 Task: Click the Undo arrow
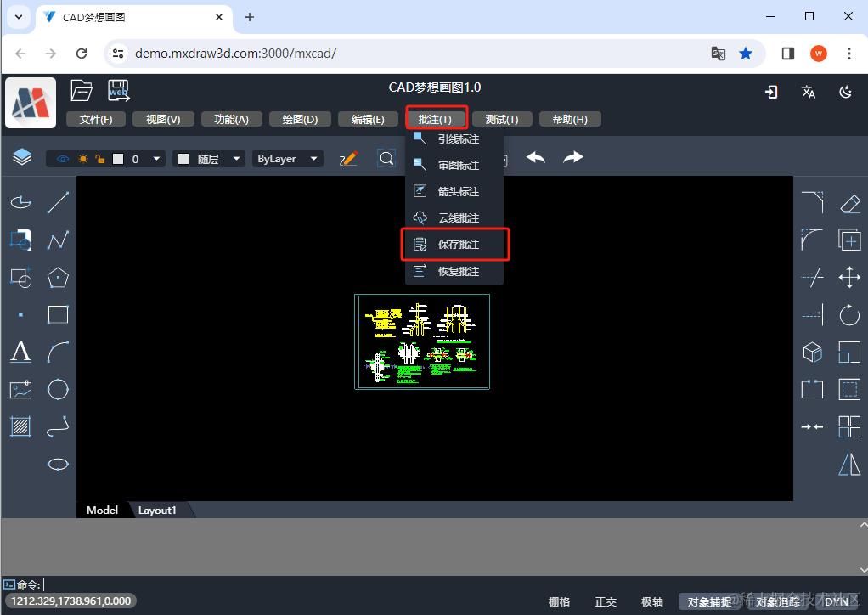pyautogui.click(x=536, y=158)
